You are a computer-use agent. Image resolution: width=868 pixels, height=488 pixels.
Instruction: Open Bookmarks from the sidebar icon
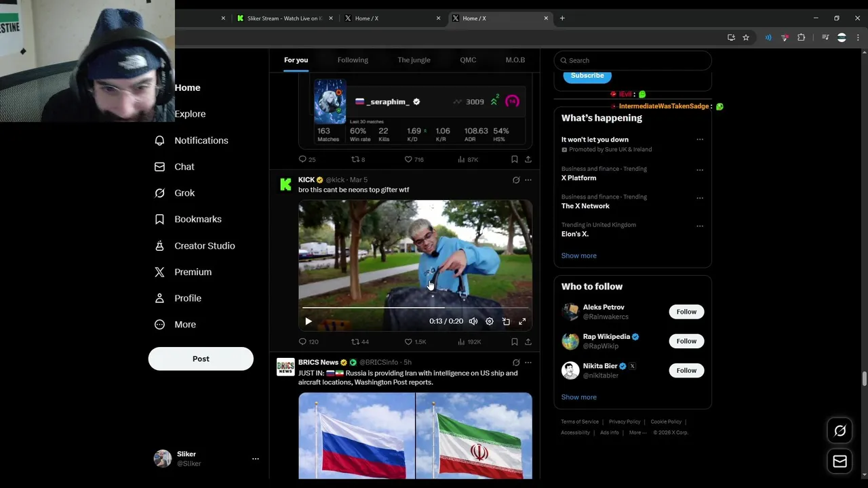159,220
